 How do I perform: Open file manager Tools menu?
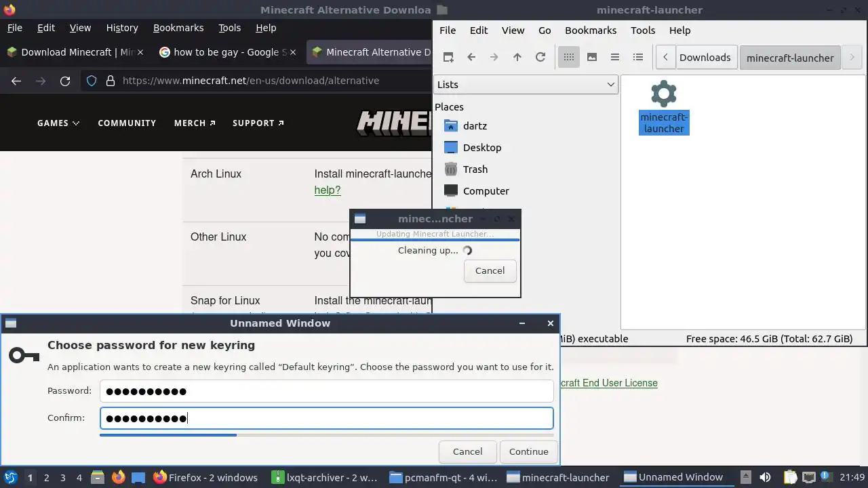643,30
